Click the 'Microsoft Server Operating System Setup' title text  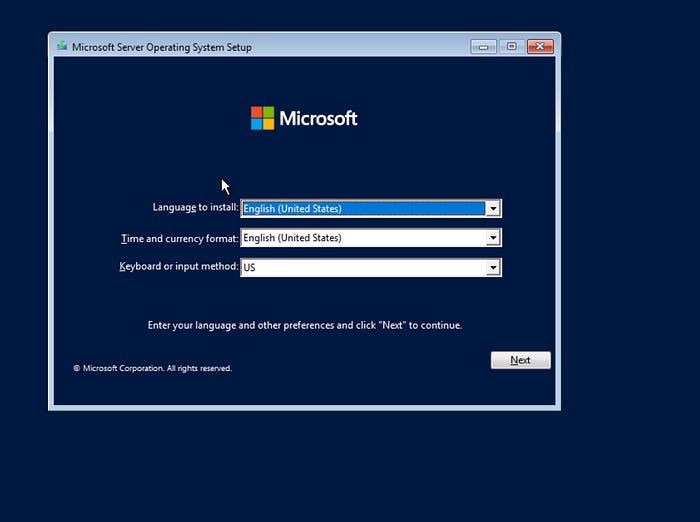click(x=162, y=47)
